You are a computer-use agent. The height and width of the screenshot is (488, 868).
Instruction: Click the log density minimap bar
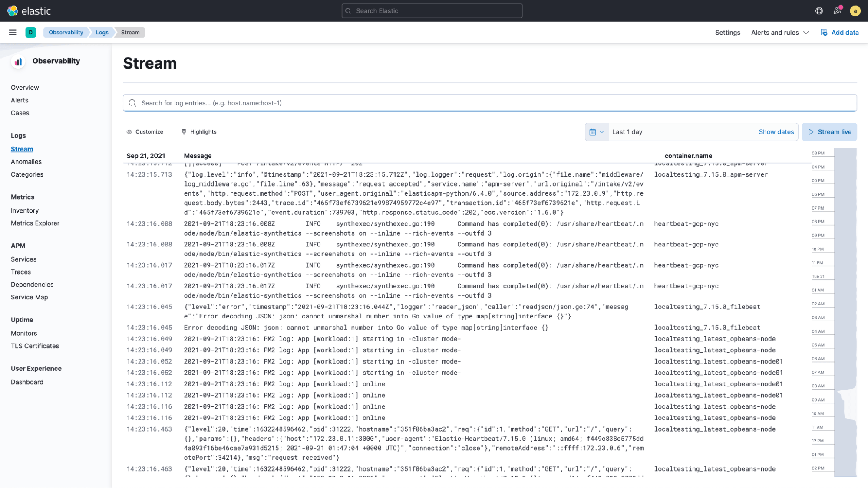pyautogui.click(x=845, y=313)
